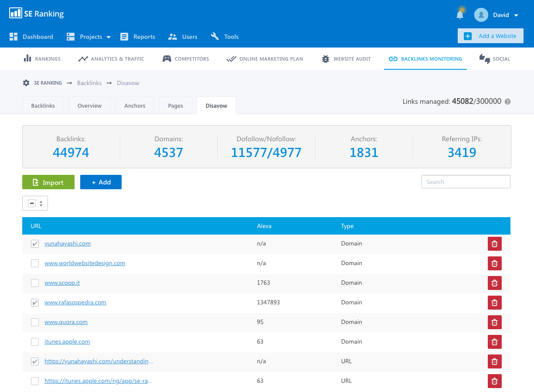Click the blue Add button
Viewport: 534px width, 392px height.
[101, 182]
